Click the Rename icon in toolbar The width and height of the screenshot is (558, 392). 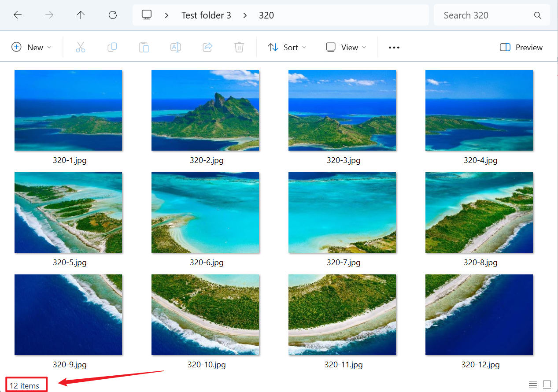[x=176, y=47]
